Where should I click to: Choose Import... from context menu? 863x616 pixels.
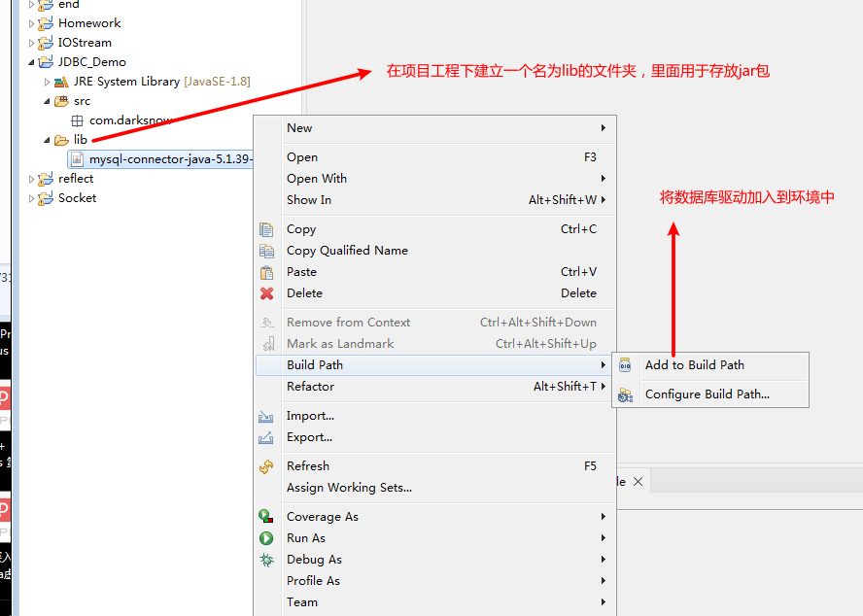pos(434,416)
